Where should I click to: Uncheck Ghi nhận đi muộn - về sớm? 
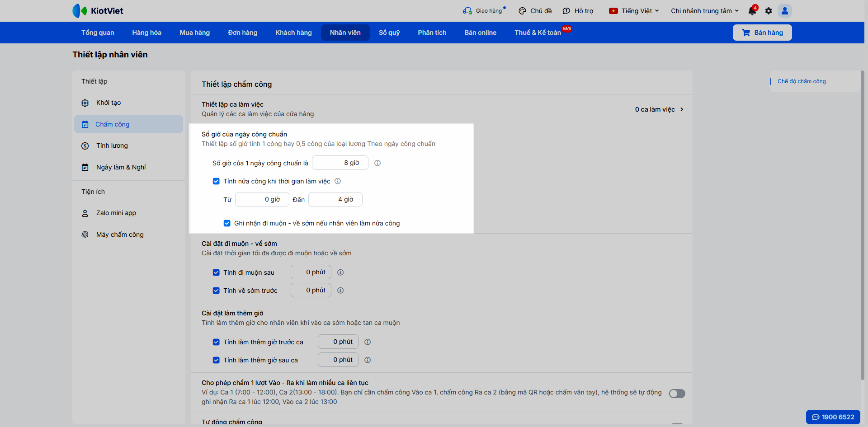227,223
